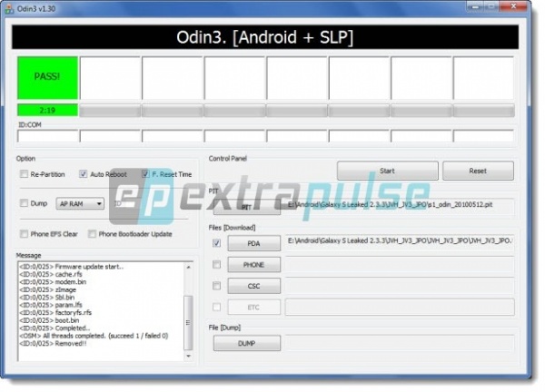Click the green 2:19 progress bar
The width and height of the screenshot is (545, 392).
pos(47,111)
